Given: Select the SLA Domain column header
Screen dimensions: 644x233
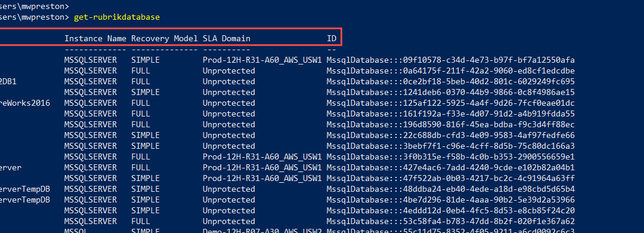Looking at the screenshot, I should coord(227,39).
